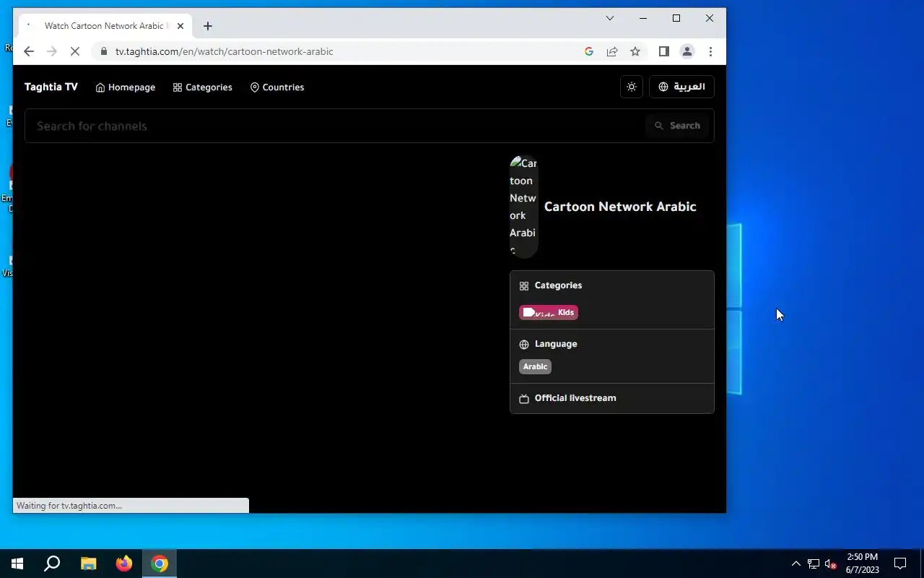The image size is (924, 578).
Task: Click the Cartoon Network Arabic channel logo
Action: click(x=524, y=207)
